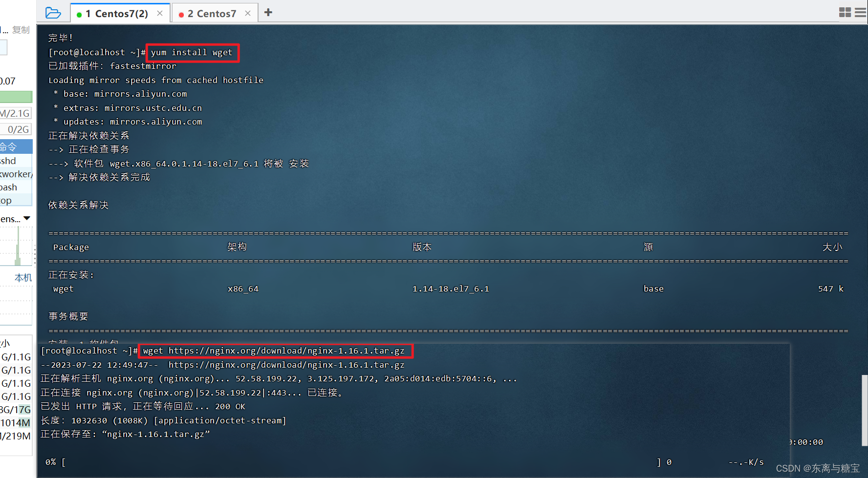The width and height of the screenshot is (868, 478).
Task: Switch to the 1 Centos7(2) tab
Action: coord(116,14)
